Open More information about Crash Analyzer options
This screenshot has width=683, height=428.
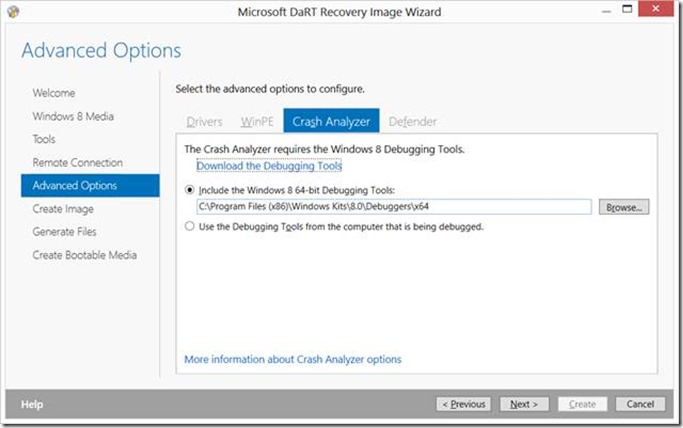(293, 359)
